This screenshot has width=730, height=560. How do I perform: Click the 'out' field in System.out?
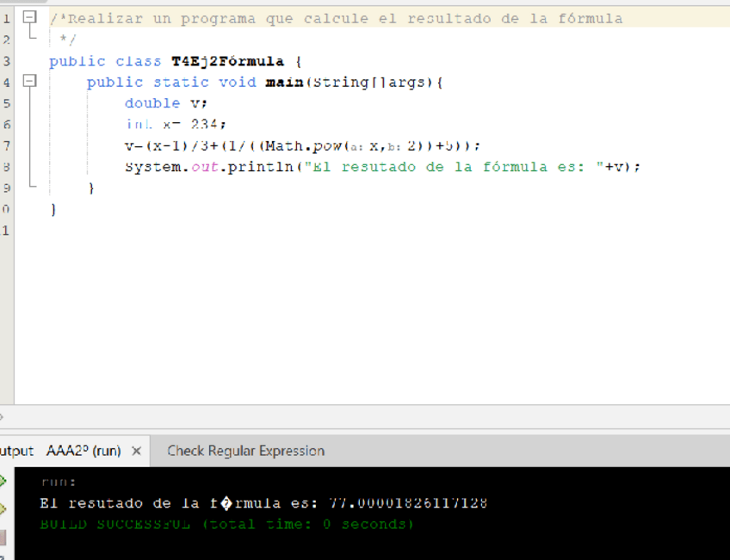click(205, 167)
